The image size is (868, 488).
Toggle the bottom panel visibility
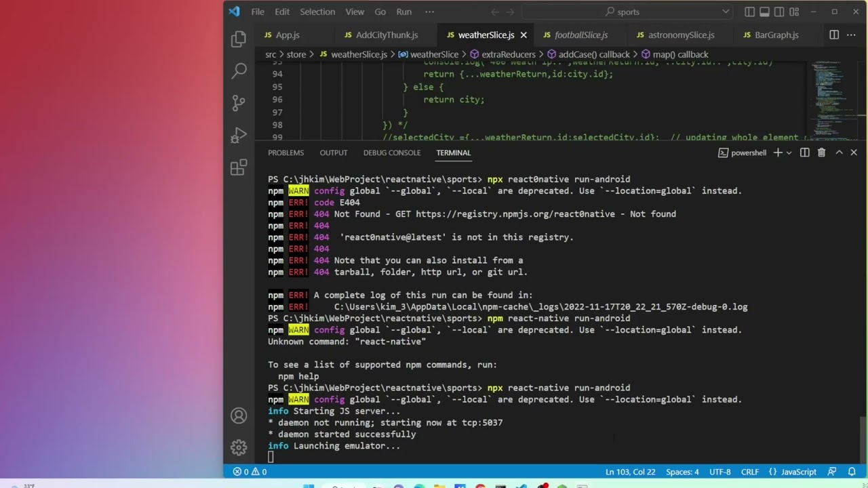click(764, 12)
